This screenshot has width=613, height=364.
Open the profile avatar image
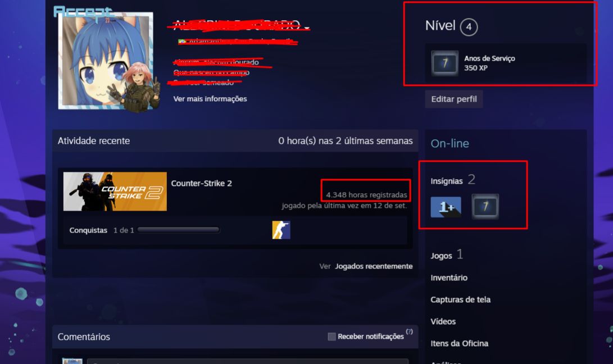click(x=106, y=61)
